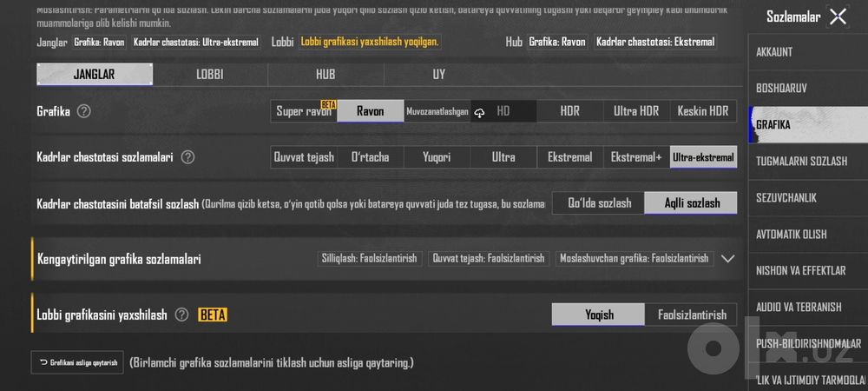868x391 pixels.
Task: Click Janglar Grafika: Ravon summary tag
Action: pos(99,42)
